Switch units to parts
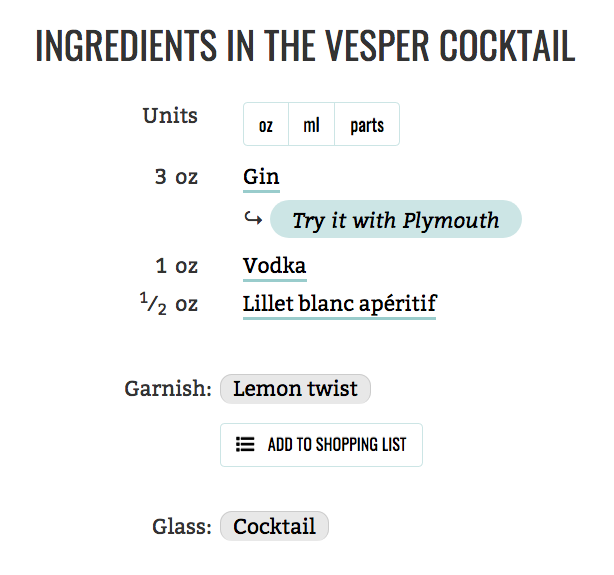 pos(367,125)
